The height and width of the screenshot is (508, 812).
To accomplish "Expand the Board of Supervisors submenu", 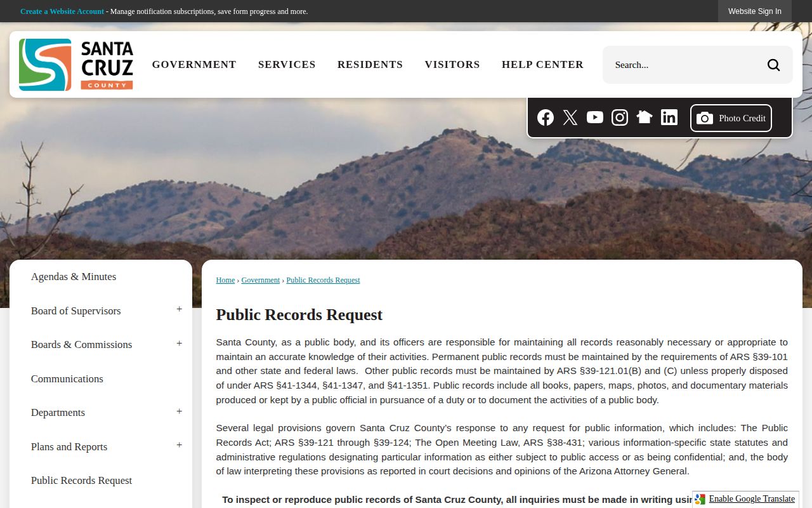I will click(x=179, y=310).
